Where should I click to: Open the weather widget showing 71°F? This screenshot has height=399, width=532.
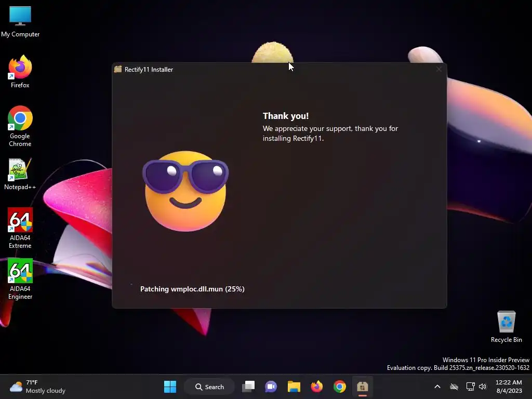click(37, 387)
